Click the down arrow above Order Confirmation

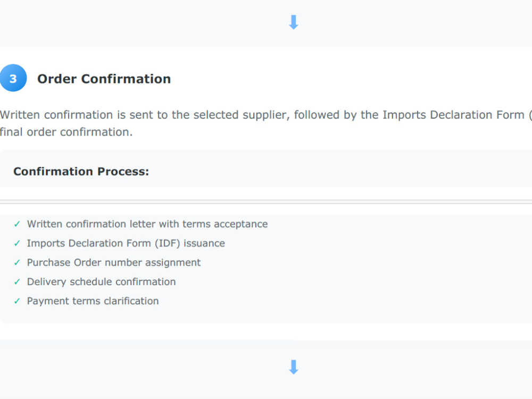[294, 22]
